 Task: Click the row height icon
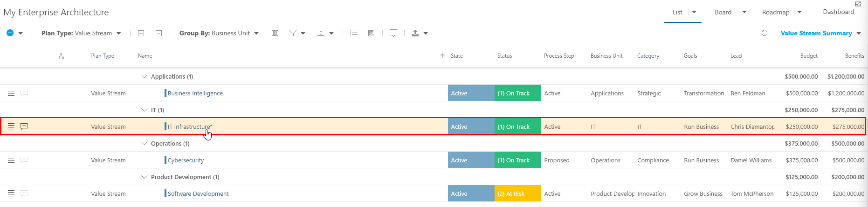tap(321, 33)
